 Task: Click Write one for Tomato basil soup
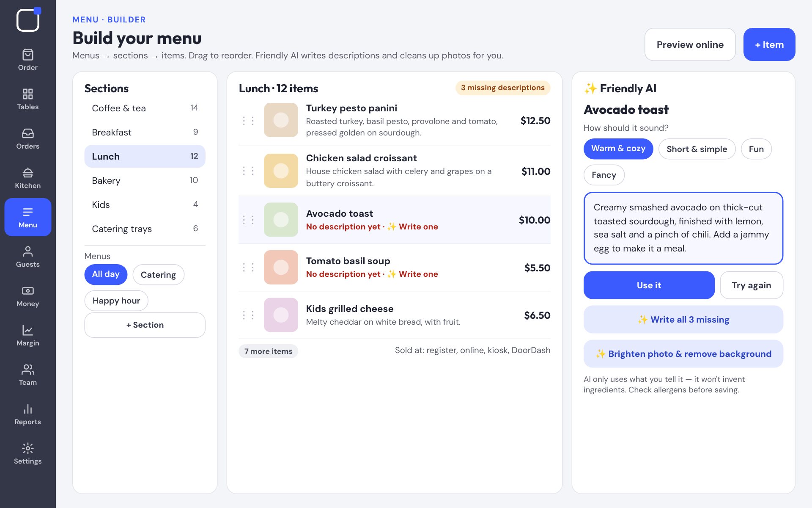pos(413,274)
